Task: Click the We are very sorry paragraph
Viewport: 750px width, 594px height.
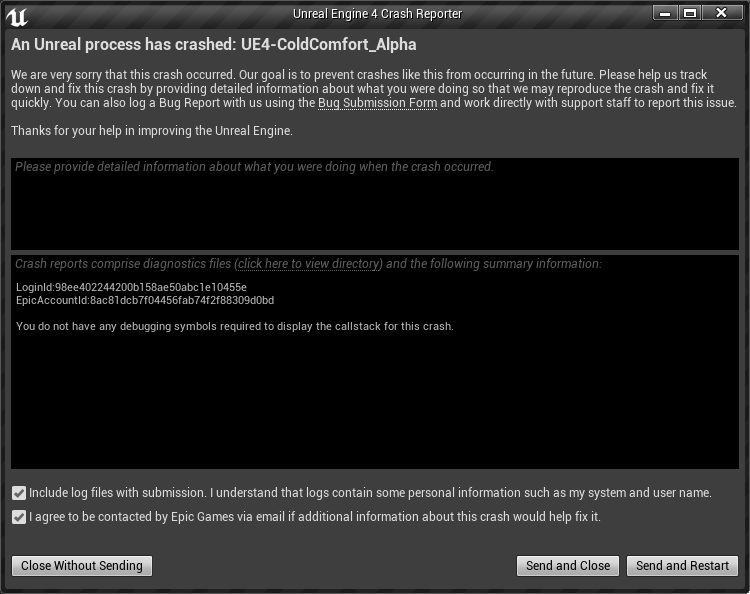Action: 374,89
